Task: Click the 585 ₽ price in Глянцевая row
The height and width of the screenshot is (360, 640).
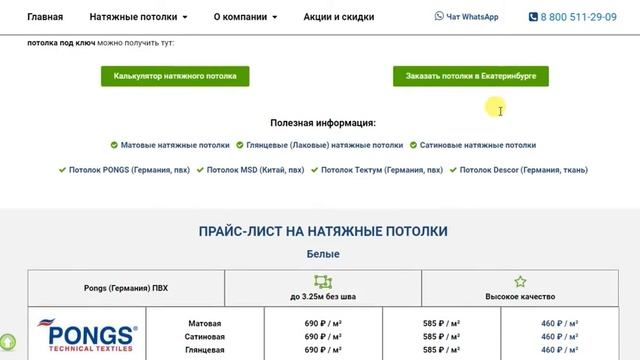Action: point(441,350)
